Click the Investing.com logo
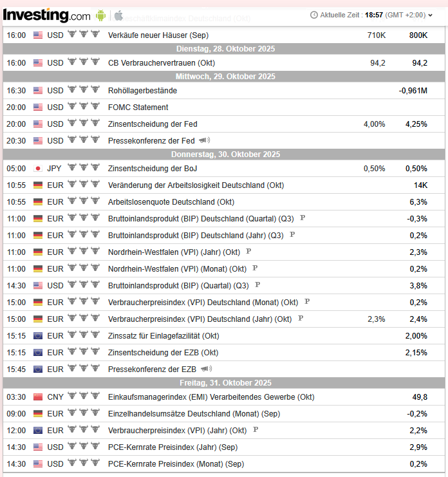448x477 pixels. pyautogui.click(x=47, y=15)
